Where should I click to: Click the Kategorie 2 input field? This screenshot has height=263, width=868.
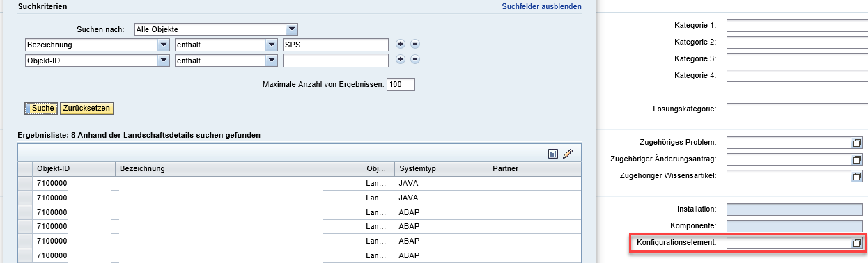coord(797,42)
